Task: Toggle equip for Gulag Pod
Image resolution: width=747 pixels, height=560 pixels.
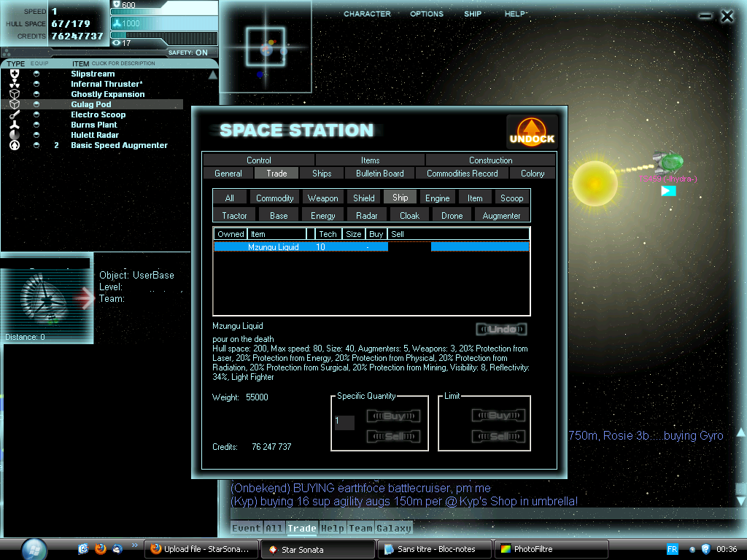Action: pyautogui.click(x=36, y=104)
